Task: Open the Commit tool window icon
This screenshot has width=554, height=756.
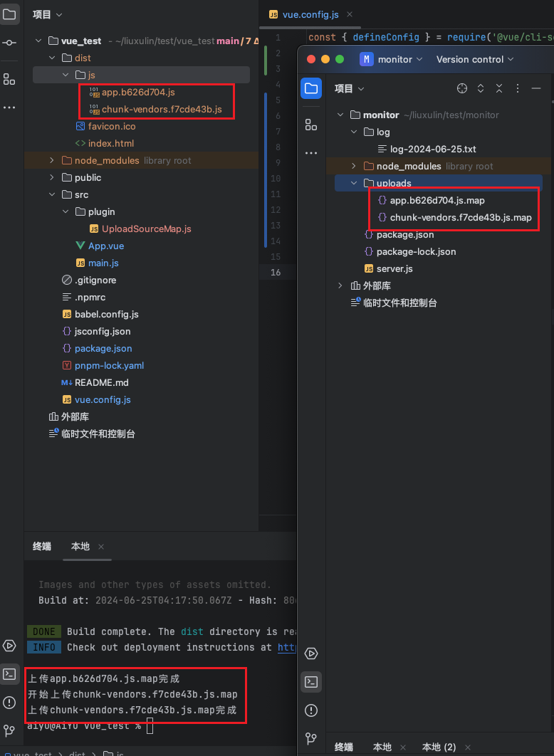Action: [9, 43]
